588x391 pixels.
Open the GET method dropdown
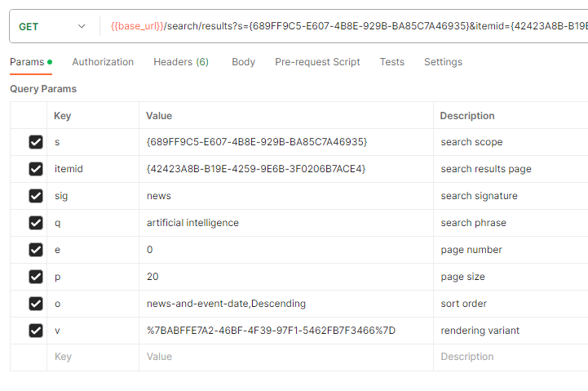click(52, 26)
